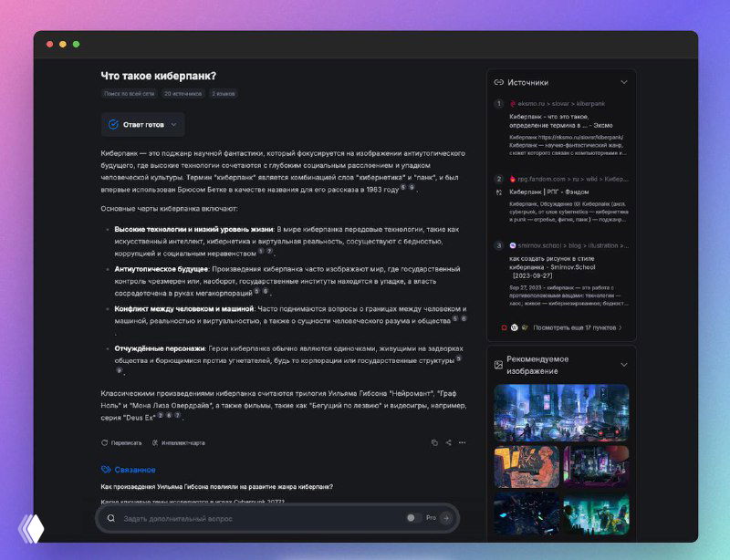Select the 20 источников tag

[183, 93]
